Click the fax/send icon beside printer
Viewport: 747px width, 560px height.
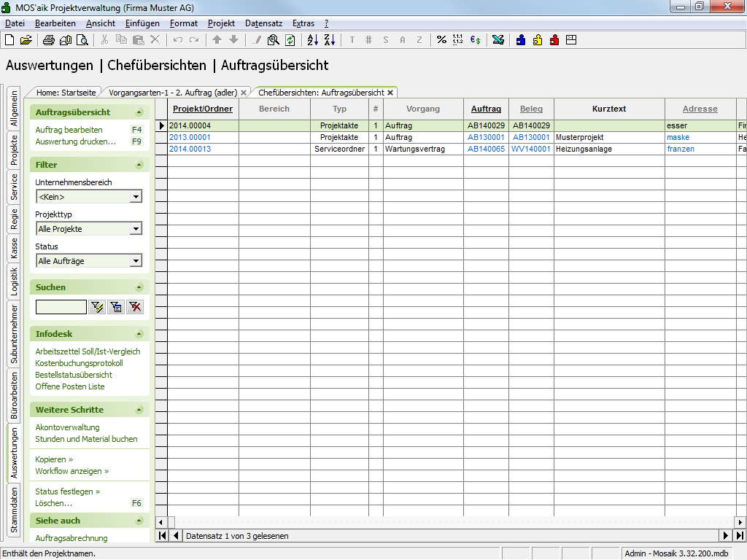[66, 40]
